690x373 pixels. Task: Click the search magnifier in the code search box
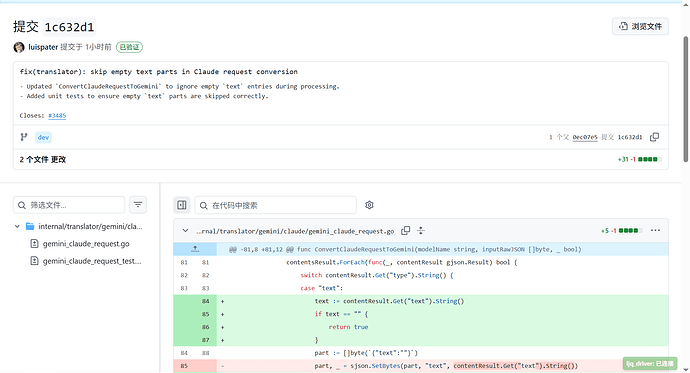coord(203,205)
